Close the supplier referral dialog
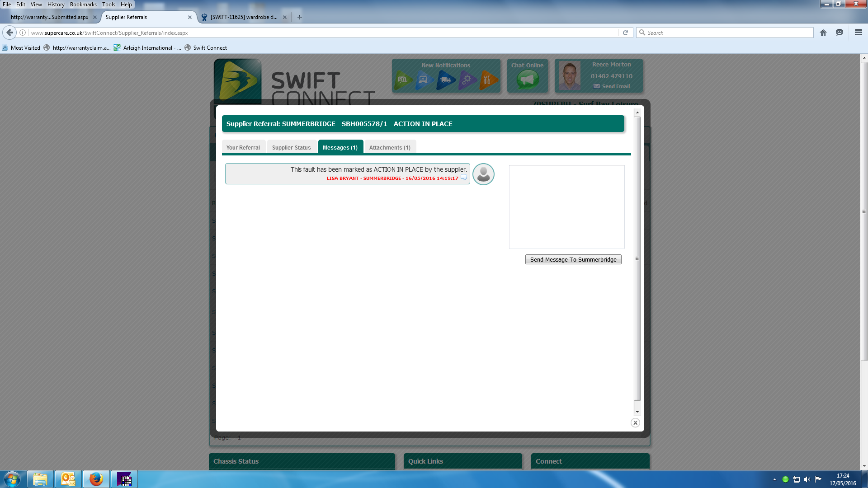The height and width of the screenshot is (488, 868). click(x=635, y=423)
